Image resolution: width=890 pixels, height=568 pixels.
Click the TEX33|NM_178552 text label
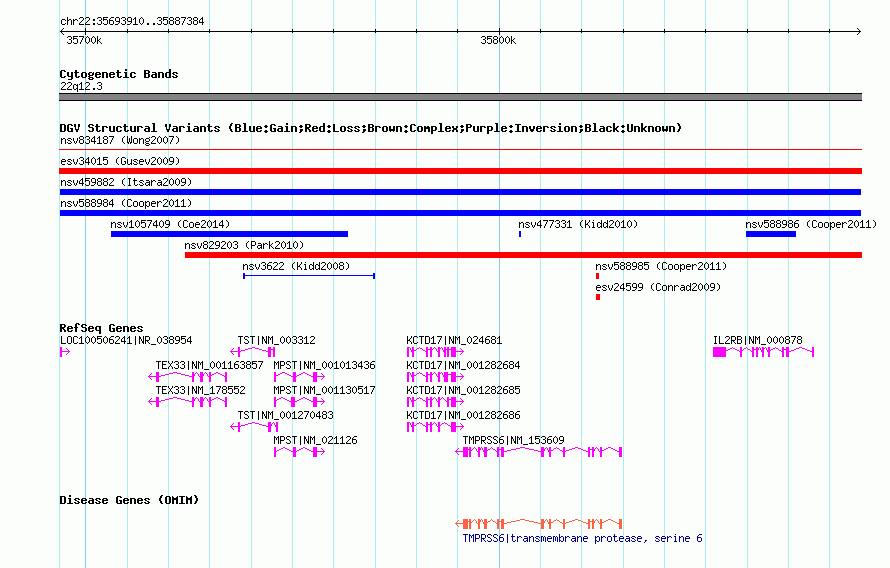pyautogui.click(x=200, y=390)
